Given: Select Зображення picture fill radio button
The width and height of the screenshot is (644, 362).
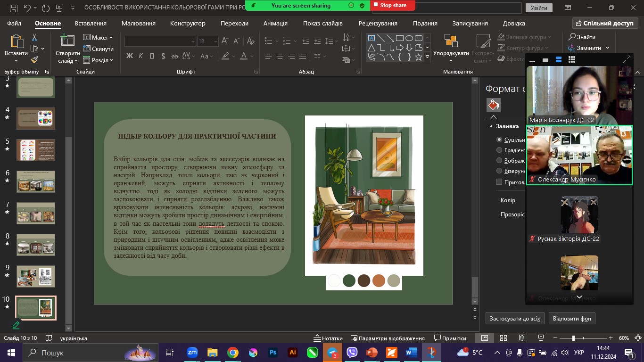Looking at the screenshot, I should click(x=499, y=161).
